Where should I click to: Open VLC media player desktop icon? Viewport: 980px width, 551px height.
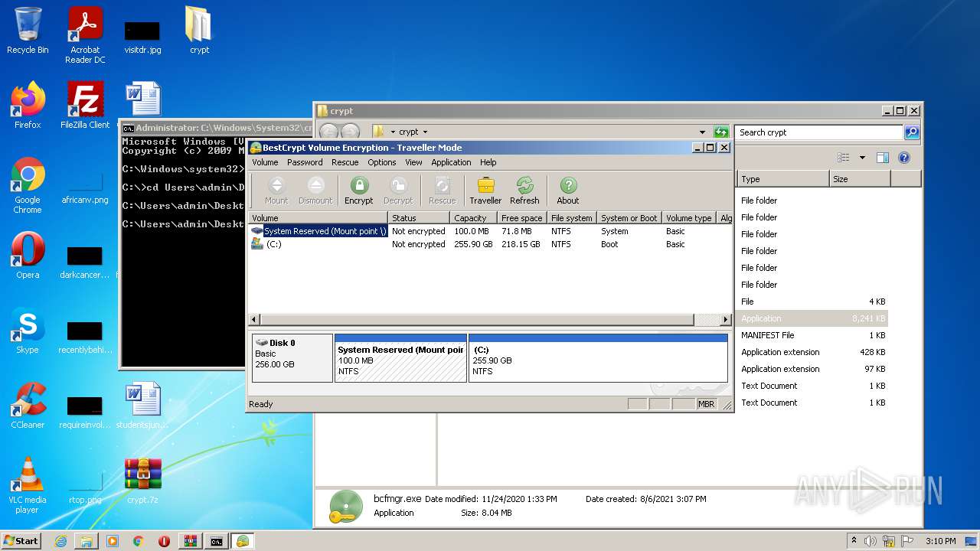(28, 485)
